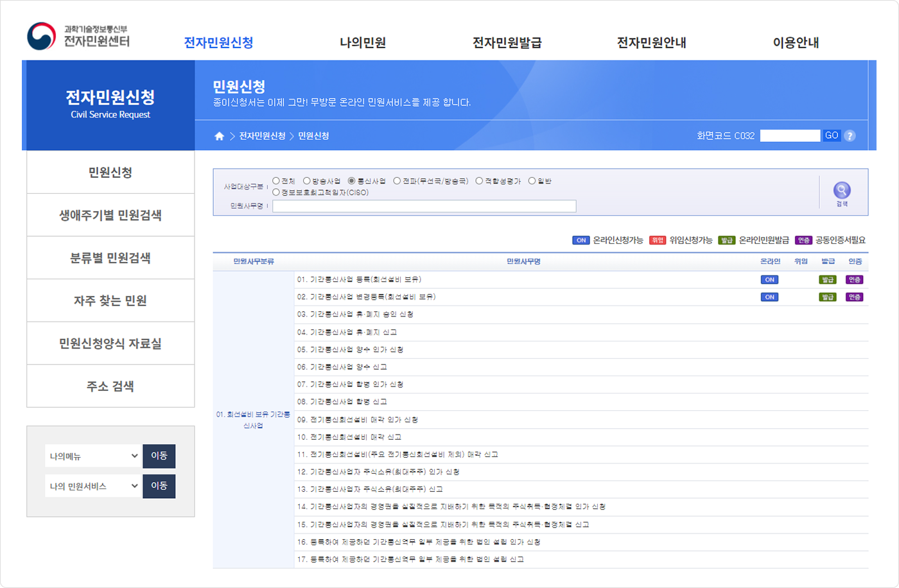The width and height of the screenshot is (899, 588).
Task: Select the 방송사업 radio option
Action: point(307,181)
